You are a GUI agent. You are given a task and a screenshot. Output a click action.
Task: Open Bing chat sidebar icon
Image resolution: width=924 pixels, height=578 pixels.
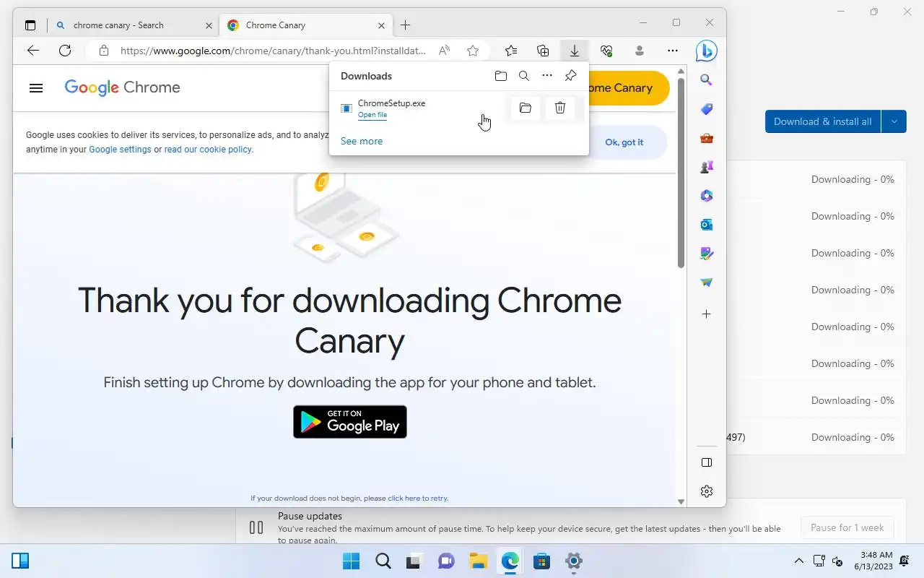tap(706, 51)
